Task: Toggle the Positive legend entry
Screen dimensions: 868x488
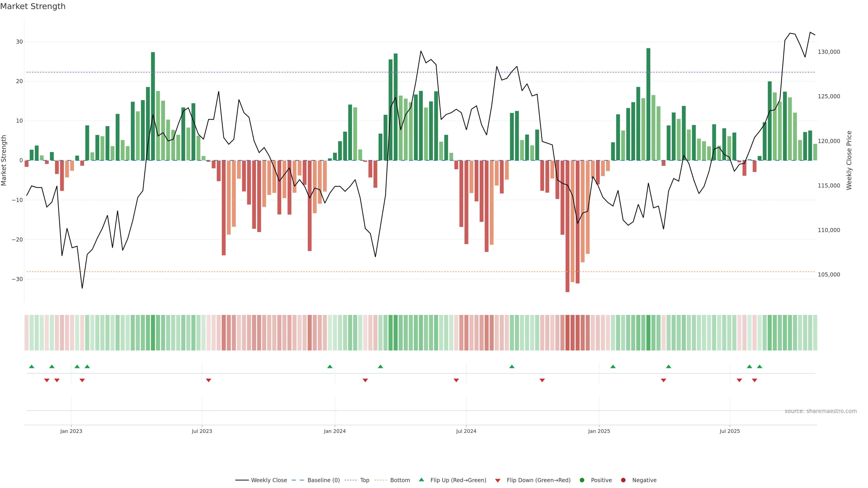Action: pyautogui.click(x=601, y=480)
